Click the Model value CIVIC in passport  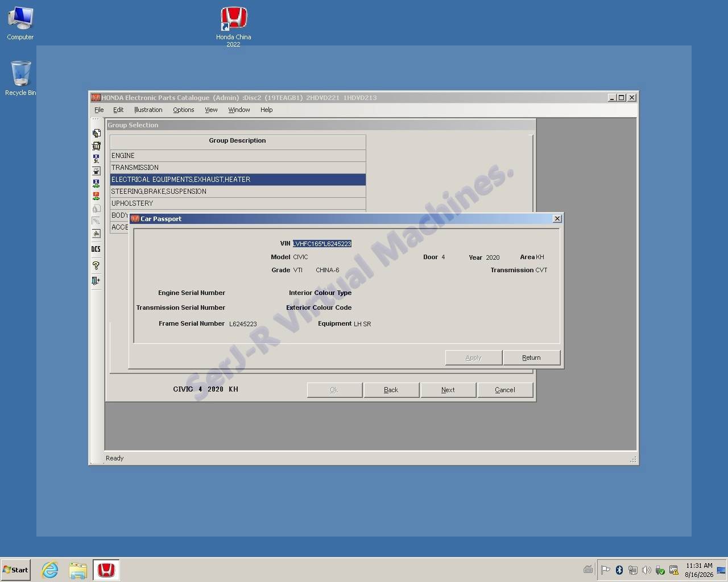(300, 257)
